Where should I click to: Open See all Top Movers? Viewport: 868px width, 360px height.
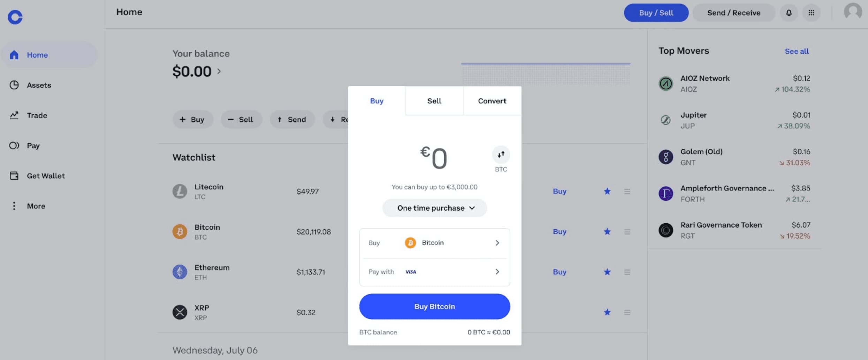[x=797, y=51]
